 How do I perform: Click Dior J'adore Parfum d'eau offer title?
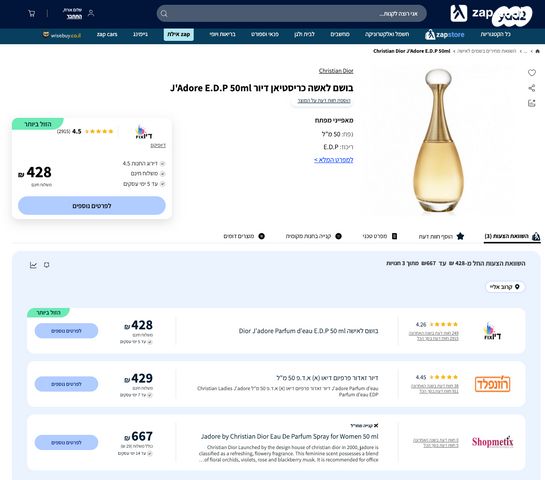pyautogui.click(x=308, y=331)
